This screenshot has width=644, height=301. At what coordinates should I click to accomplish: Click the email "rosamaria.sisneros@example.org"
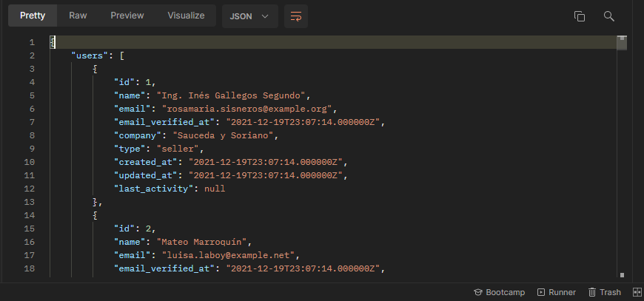click(x=246, y=109)
